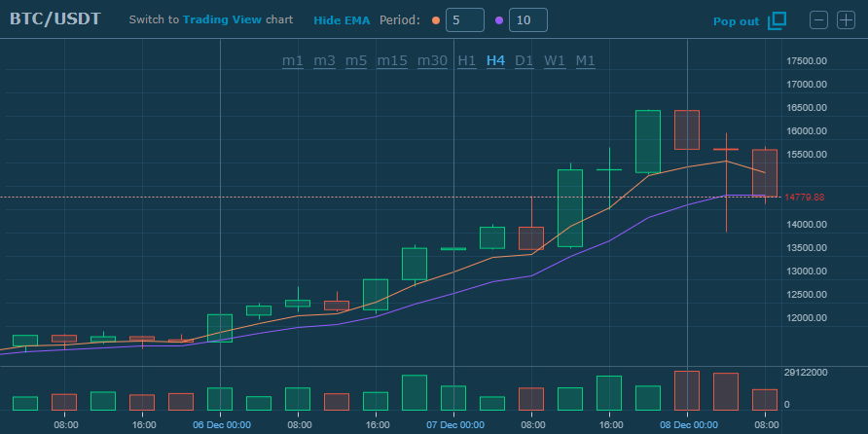Select the M1 monthly timeframe
This screenshot has height=434, width=868.
coord(585,61)
